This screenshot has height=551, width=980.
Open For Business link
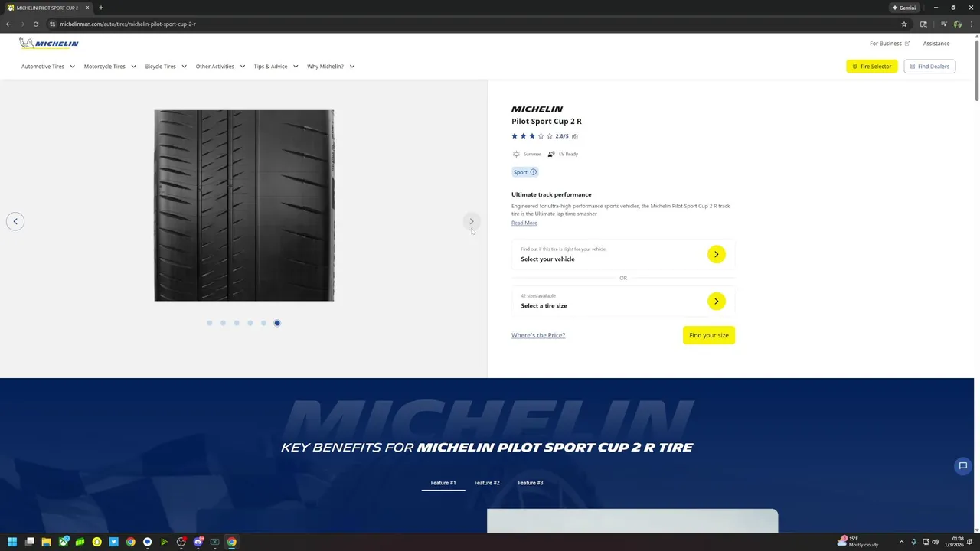point(890,44)
